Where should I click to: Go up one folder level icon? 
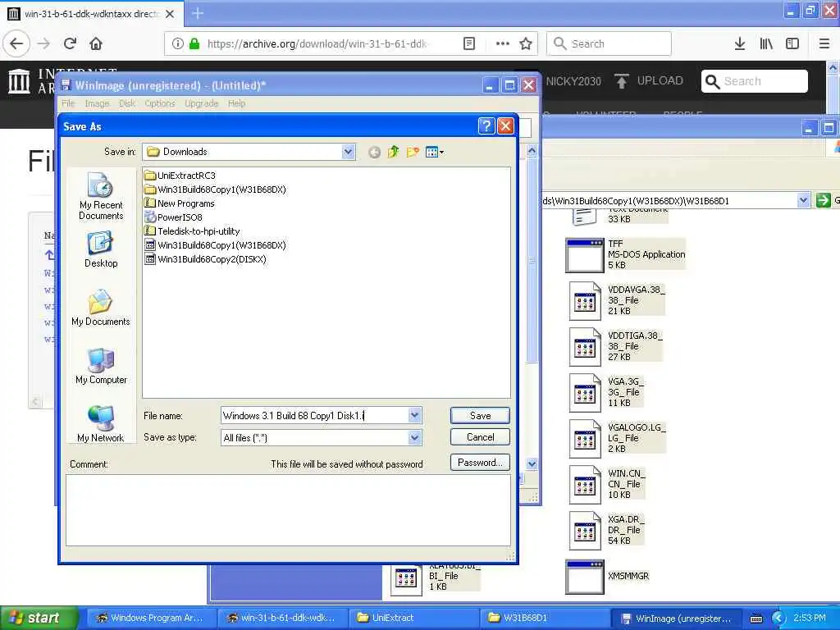pyautogui.click(x=393, y=152)
